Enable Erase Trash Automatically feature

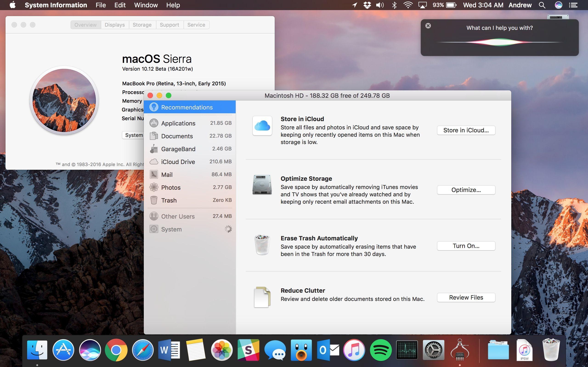[466, 246]
